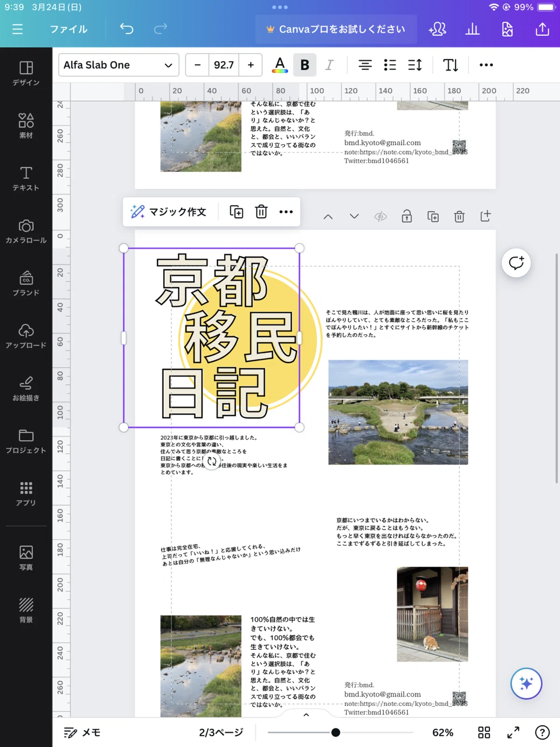Open the resize document icon in top bar
This screenshot has width=560, height=747.
(507, 29)
